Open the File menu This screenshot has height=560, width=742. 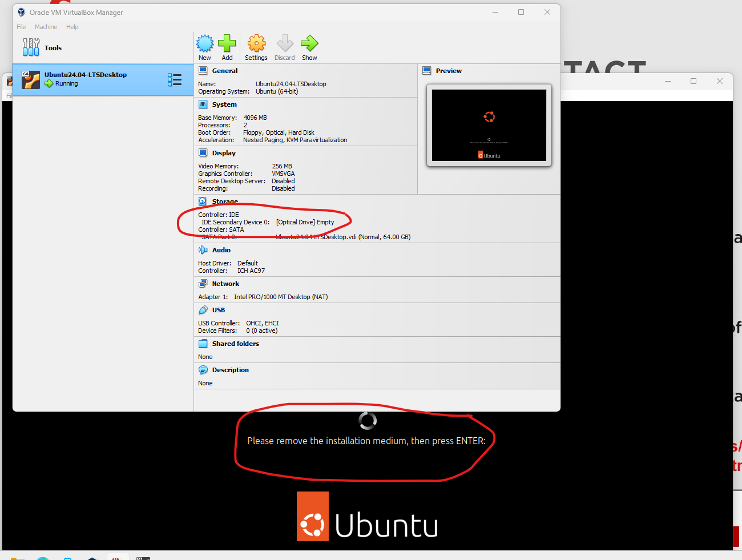[x=21, y=27]
